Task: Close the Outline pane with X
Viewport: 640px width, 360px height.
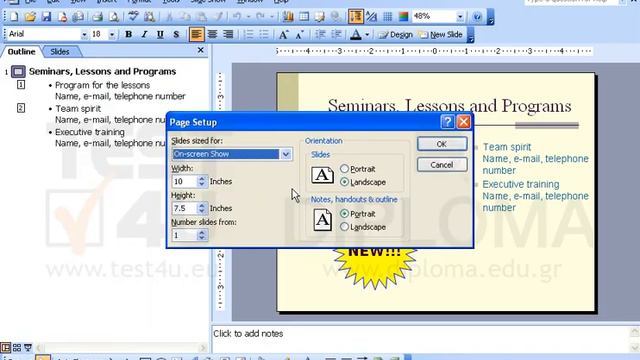Action: (x=200, y=50)
